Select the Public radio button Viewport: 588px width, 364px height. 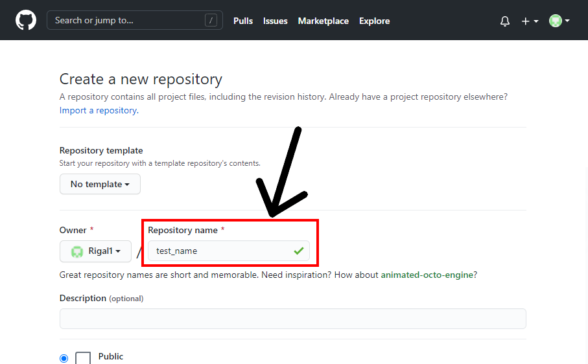(x=64, y=358)
